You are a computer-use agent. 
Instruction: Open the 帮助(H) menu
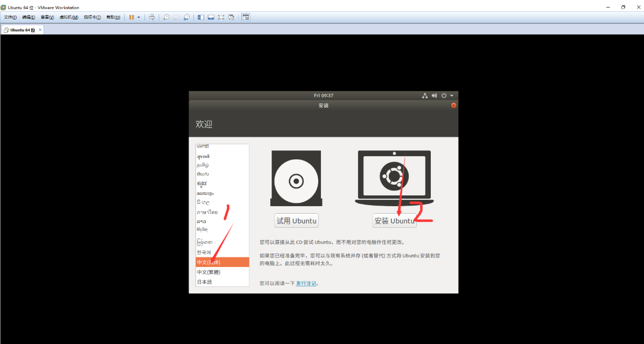(113, 17)
